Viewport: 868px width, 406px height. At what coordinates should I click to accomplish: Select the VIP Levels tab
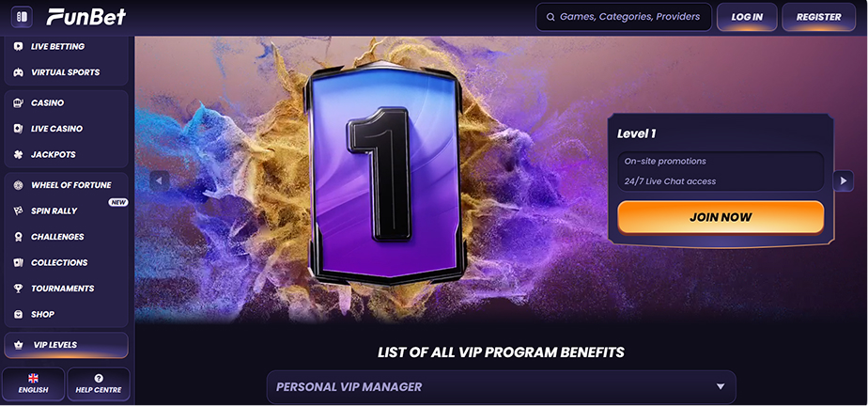(66, 345)
